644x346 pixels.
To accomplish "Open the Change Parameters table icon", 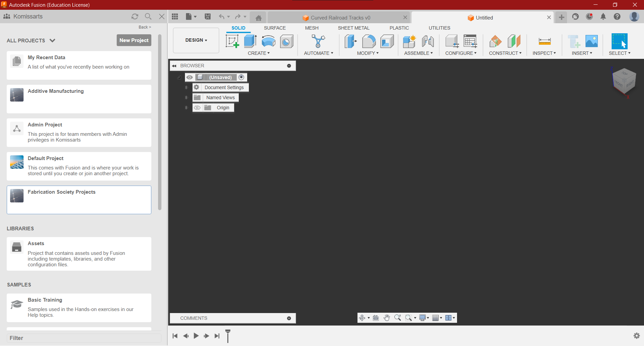I will (x=470, y=41).
